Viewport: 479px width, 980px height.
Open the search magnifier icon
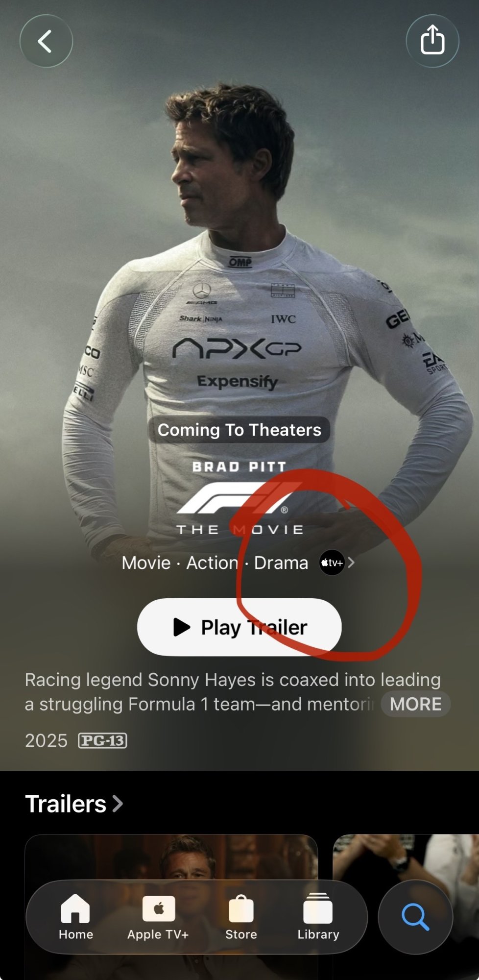tap(415, 917)
